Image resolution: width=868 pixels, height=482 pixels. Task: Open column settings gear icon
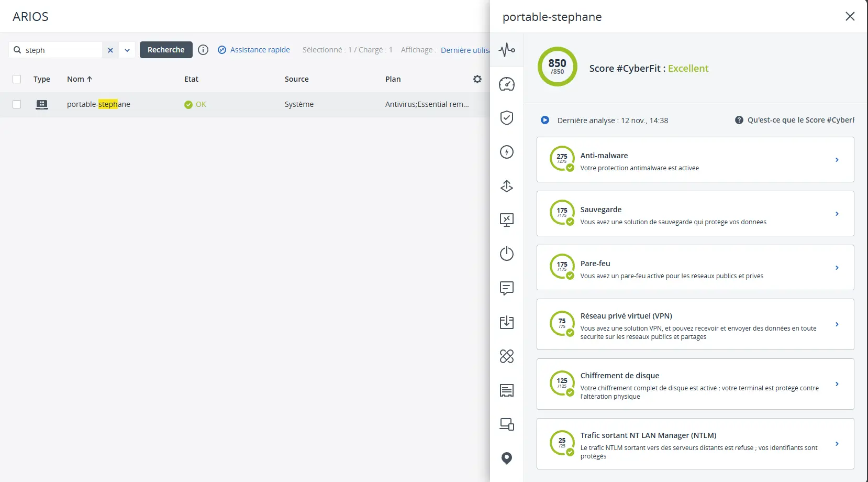click(x=477, y=79)
